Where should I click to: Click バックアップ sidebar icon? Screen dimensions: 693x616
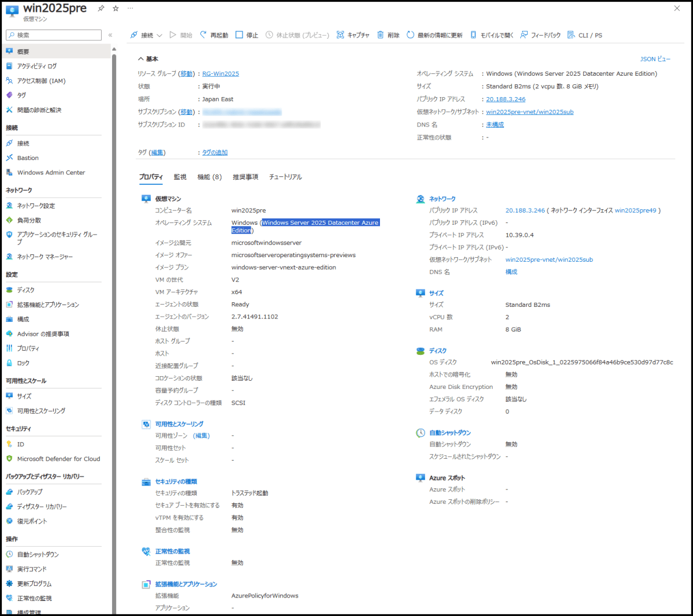coord(9,492)
